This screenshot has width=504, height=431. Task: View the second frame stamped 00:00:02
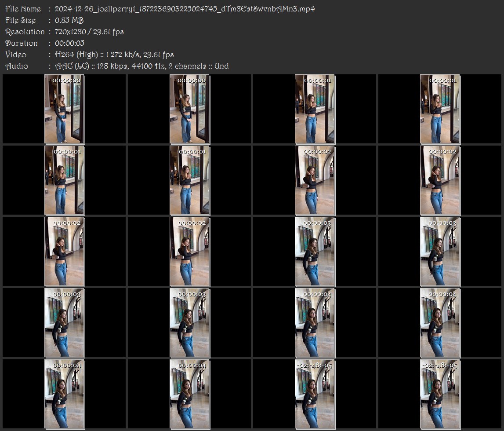[x=440, y=180]
